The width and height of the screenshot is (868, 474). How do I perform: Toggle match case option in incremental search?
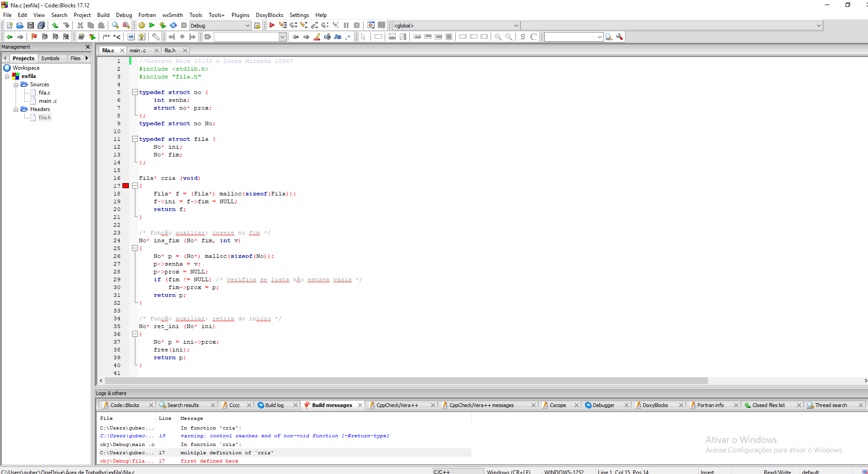[338, 37]
